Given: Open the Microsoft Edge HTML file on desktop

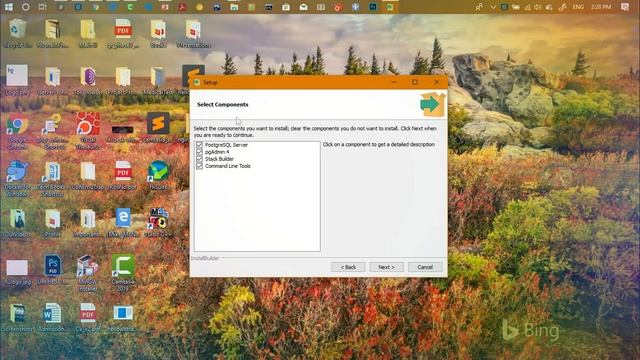Looking at the screenshot, I should 123,223.
